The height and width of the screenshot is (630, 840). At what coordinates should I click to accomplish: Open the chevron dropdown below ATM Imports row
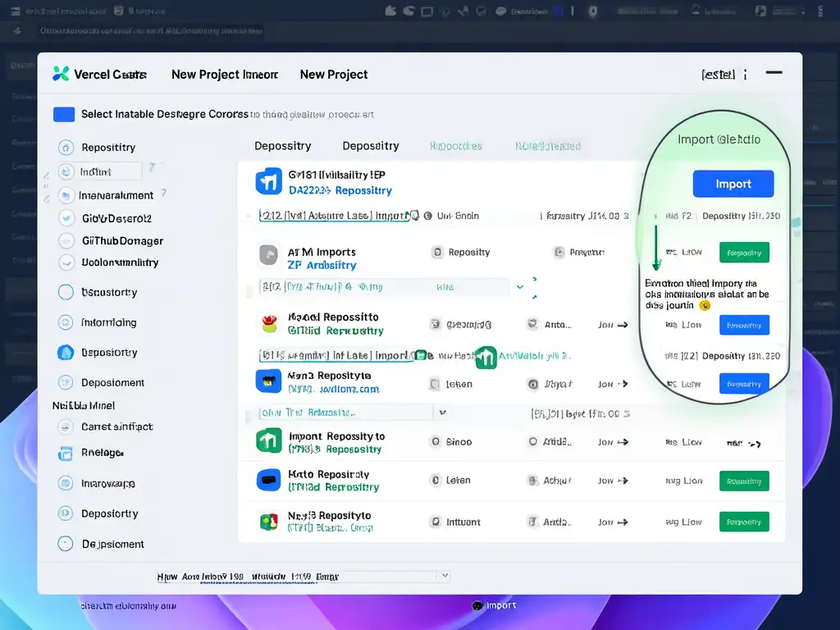519,287
